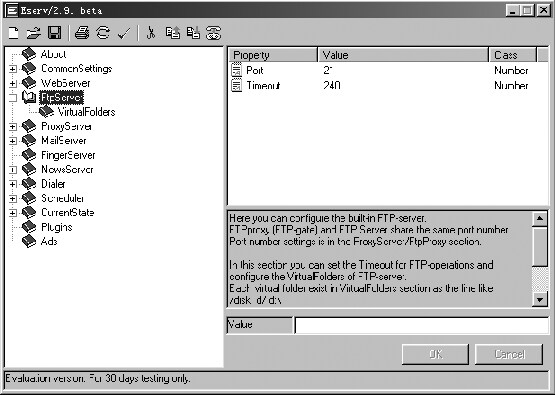Click the Class column header

(x=513, y=55)
